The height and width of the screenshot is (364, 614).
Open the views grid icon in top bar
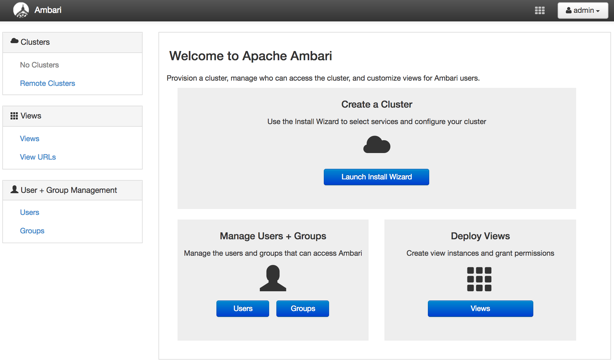tap(540, 11)
